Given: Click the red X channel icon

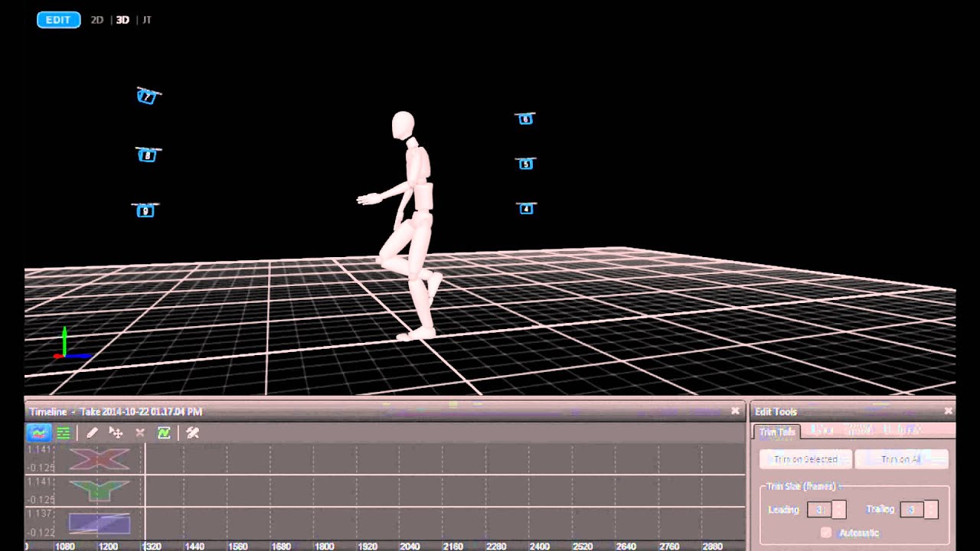Looking at the screenshot, I should (99, 458).
